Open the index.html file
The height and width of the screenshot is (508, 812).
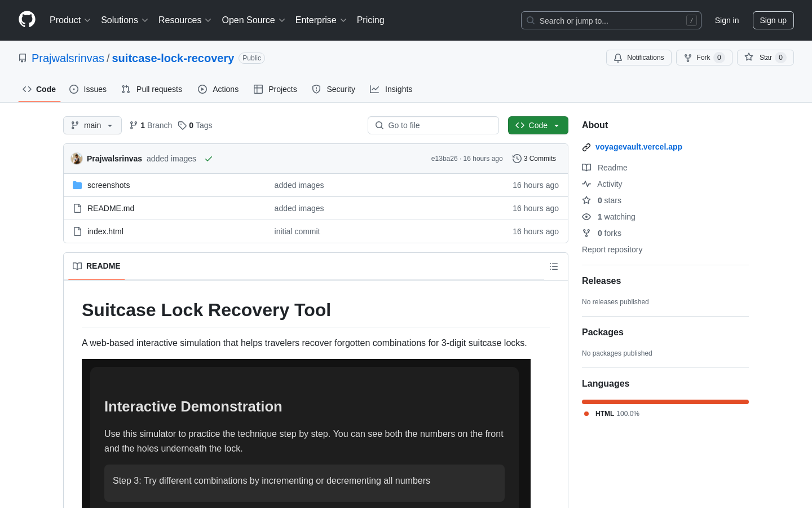(105, 231)
